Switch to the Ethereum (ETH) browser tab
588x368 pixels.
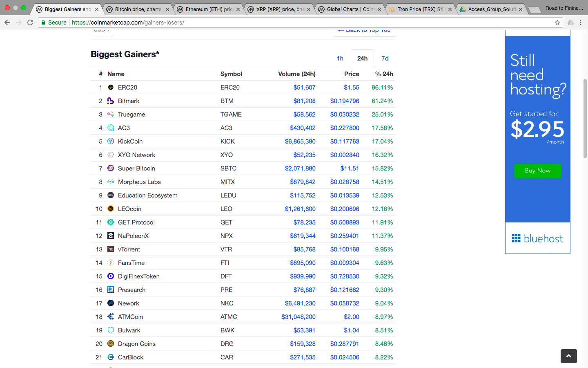coord(209,9)
